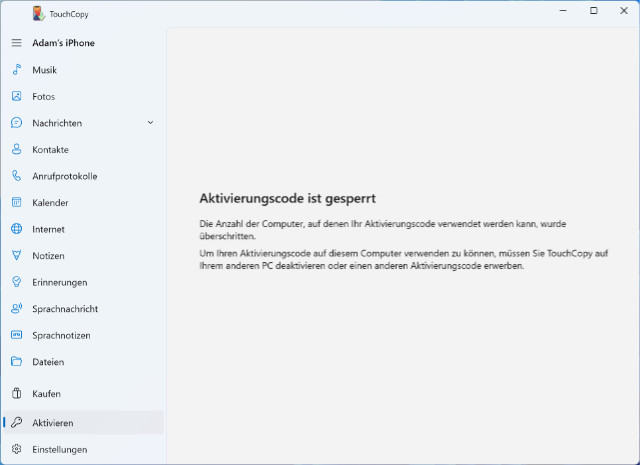Click the Internet globe icon

(16, 229)
